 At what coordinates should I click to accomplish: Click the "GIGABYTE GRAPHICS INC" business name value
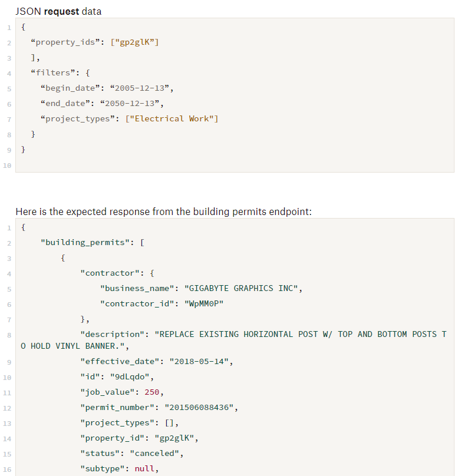point(243,288)
